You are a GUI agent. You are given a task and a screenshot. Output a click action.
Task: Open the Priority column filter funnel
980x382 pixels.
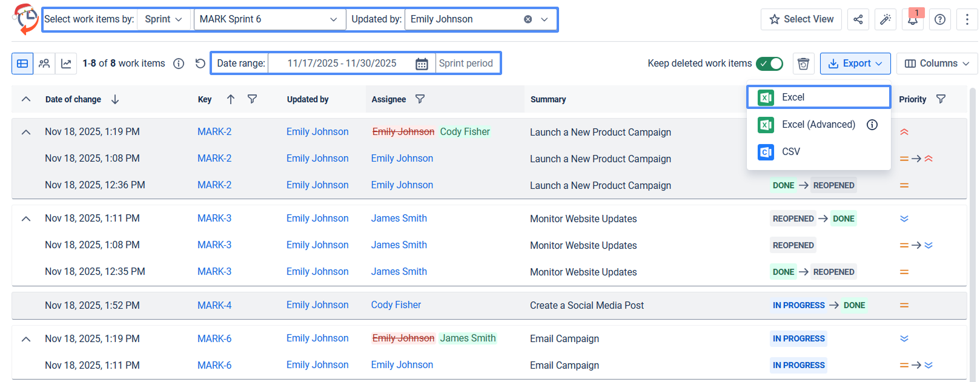point(941,99)
